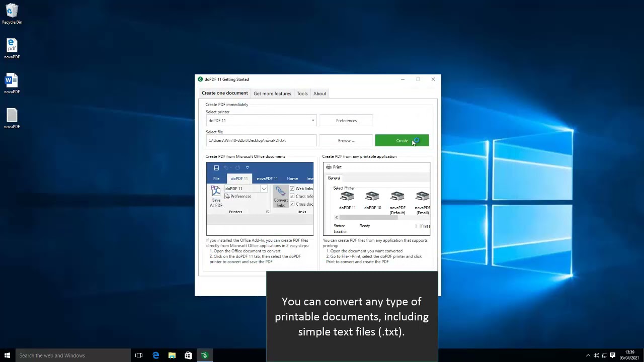644x362 pixels.
Task: Click the Preferences button
Action: [346, 121]
